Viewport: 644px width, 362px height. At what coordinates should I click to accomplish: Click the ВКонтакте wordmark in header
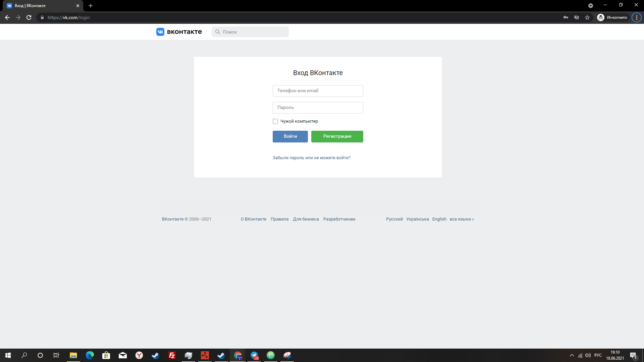(184, 32)
